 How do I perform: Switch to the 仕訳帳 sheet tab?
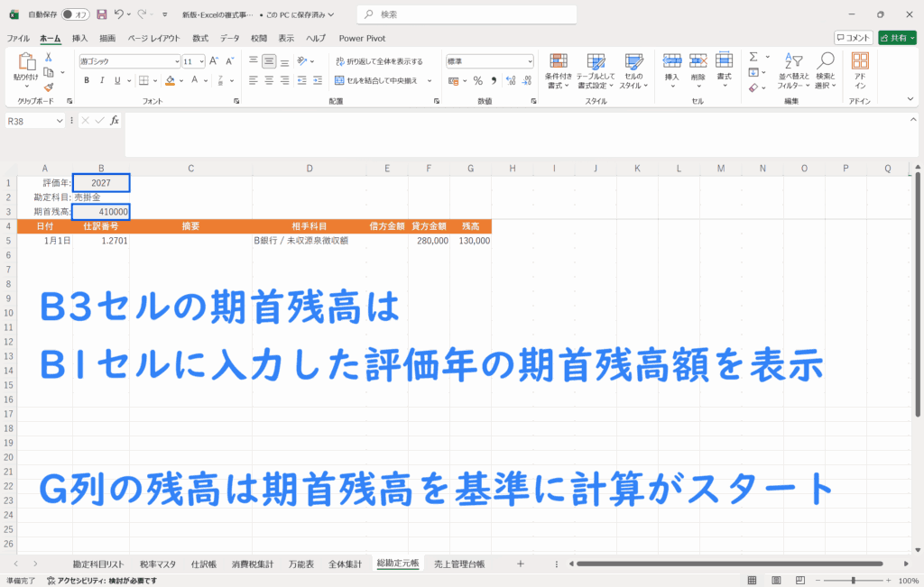(203, 564)
